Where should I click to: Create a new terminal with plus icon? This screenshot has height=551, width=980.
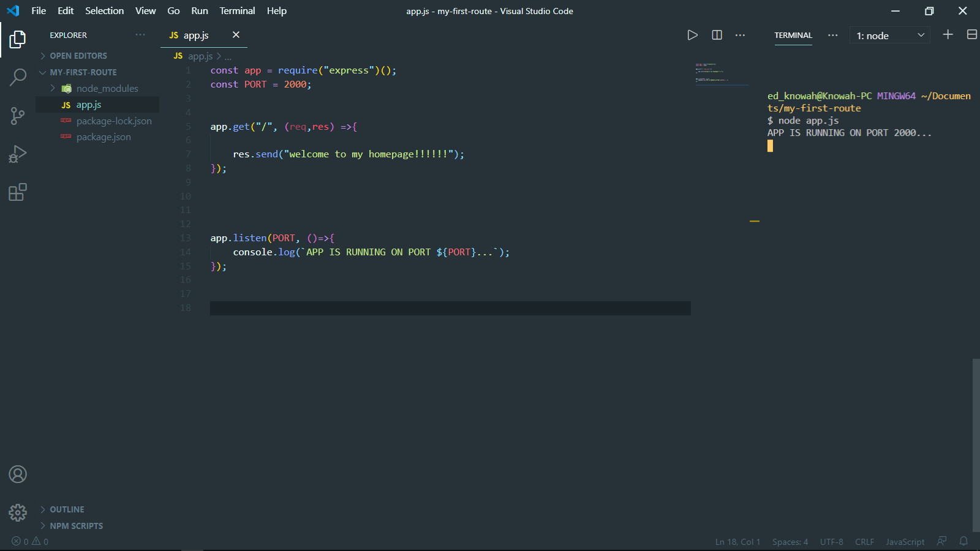tap(948, 35)
